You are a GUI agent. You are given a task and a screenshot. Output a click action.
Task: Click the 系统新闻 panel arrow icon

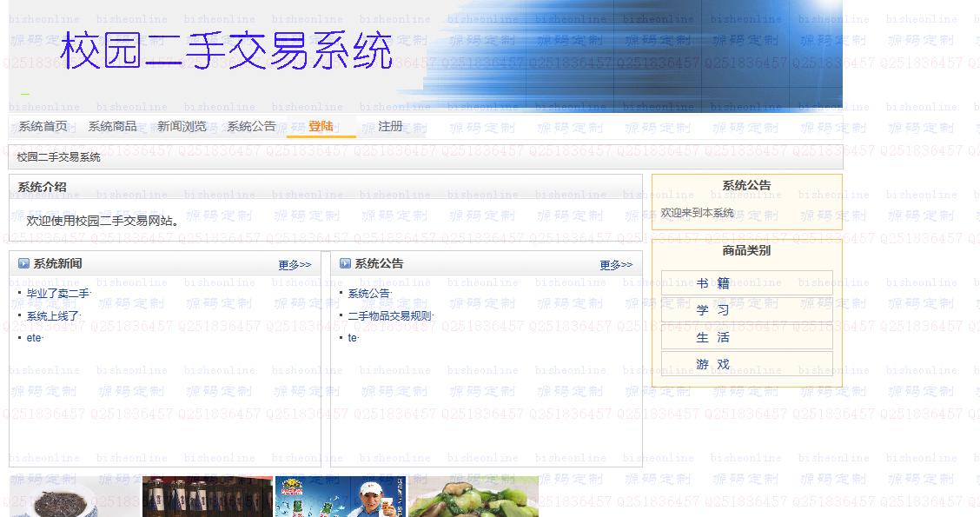[23, 263]
